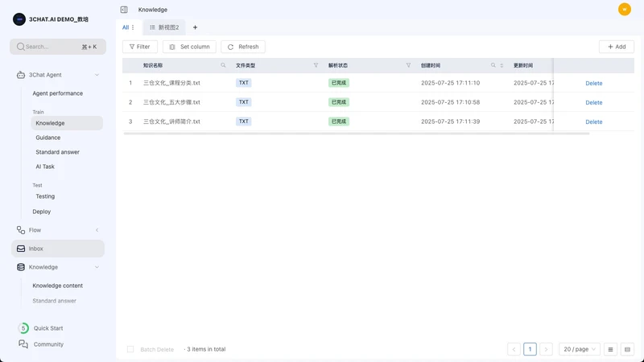Open the 20 / page size dropdown
Image resolution: width=644 pixels, height=362 pixels.
580,349
